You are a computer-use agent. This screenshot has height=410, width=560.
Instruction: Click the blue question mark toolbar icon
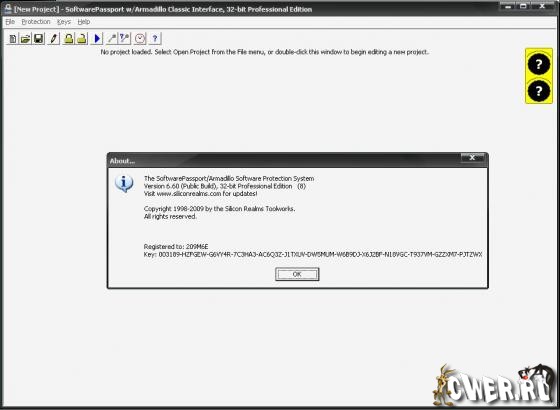(x=155, y=39)
